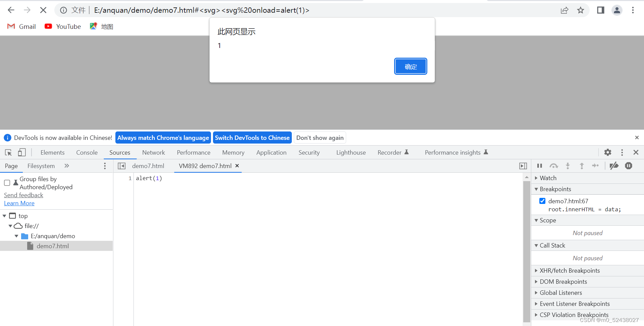
Task: Hide the debugger sidebar icon
Action: tap(523, 166)
